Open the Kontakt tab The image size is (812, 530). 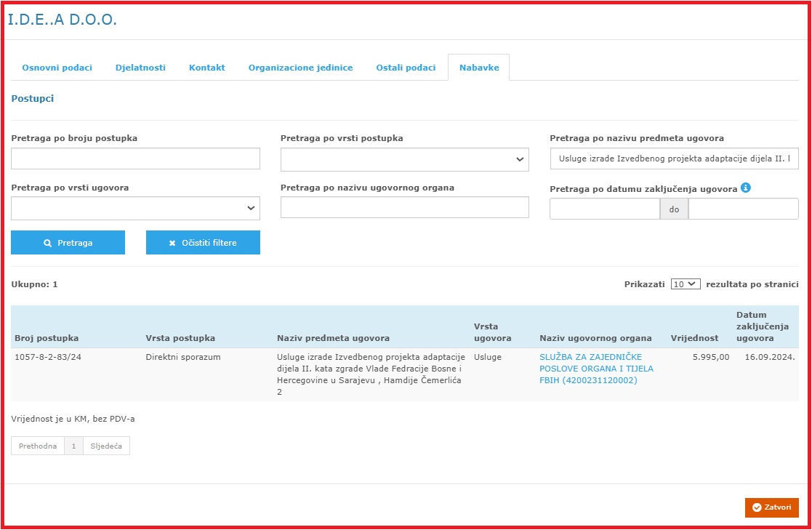[206, 68]
